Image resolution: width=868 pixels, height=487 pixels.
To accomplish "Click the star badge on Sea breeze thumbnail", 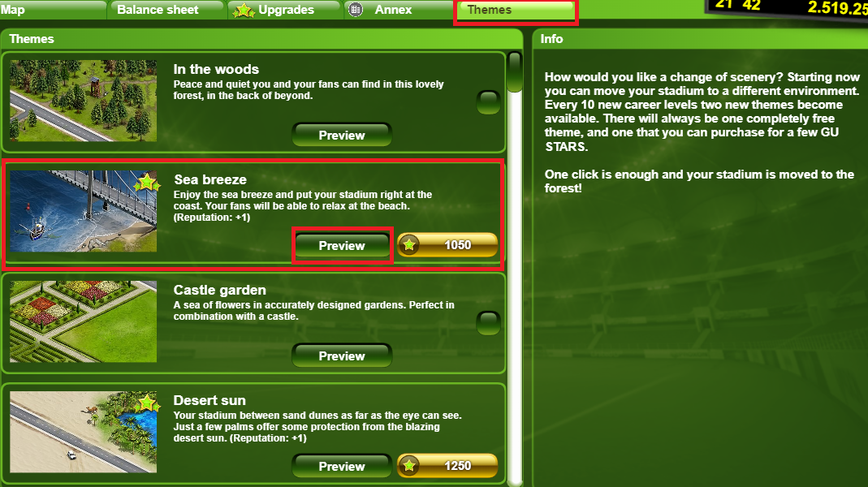I will pyautogui.click(x=147, y=182).
